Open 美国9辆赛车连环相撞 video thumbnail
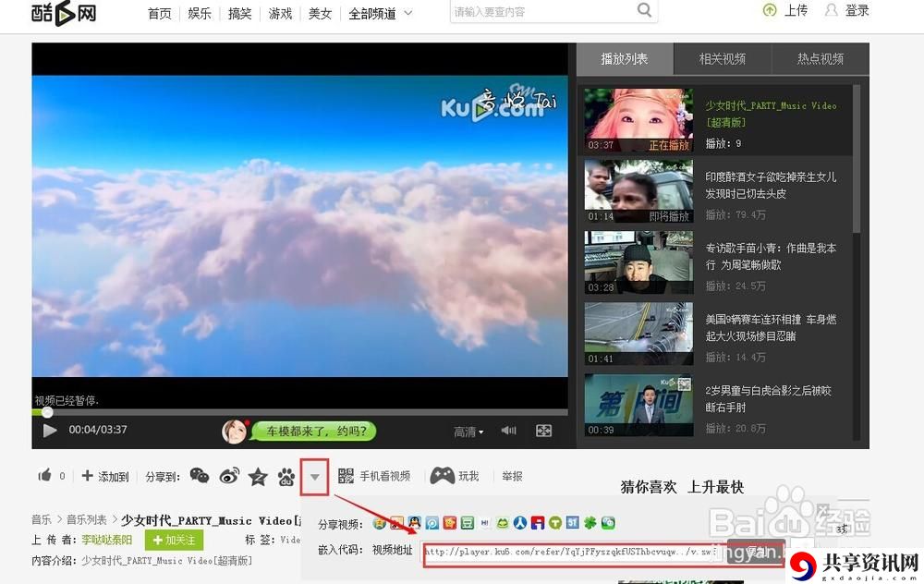This screenshot has width=924, height=584. tap(638, 335)
